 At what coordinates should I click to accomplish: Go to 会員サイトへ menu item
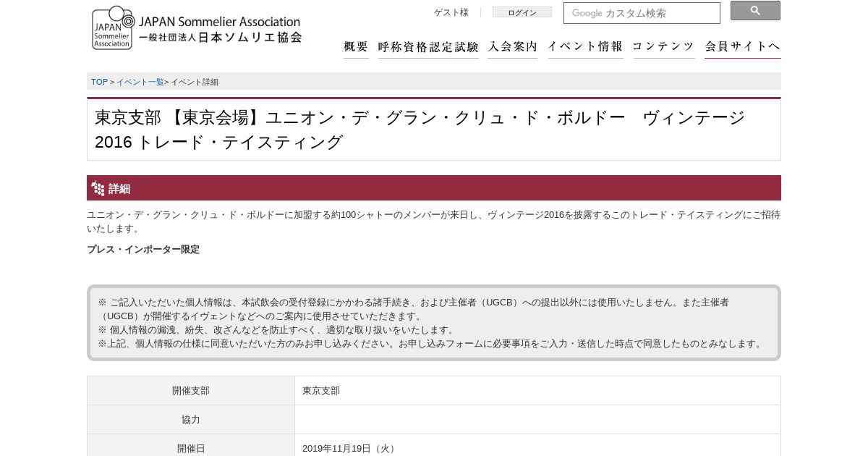[x=743, y=46]
